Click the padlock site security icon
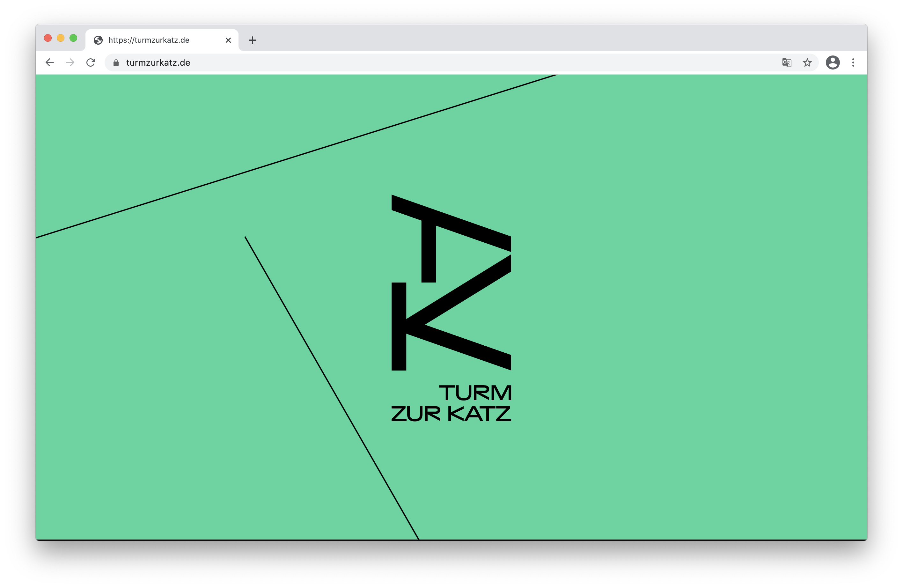 (116, 62)
